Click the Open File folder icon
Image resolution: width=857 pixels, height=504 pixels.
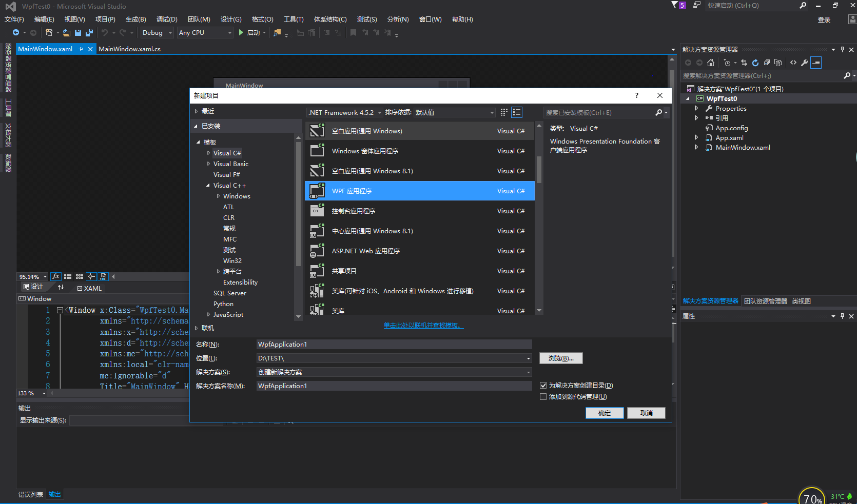tap(67, 33)
